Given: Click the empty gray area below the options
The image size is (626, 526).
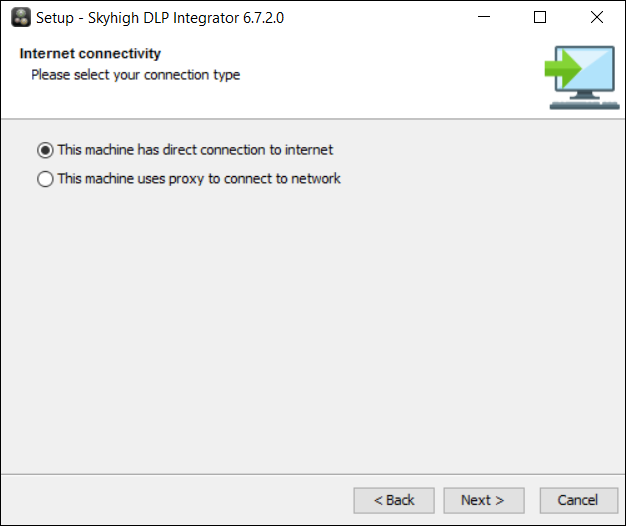Looking at the screenshot, I should pyautogui.click(x=312, y=330).
